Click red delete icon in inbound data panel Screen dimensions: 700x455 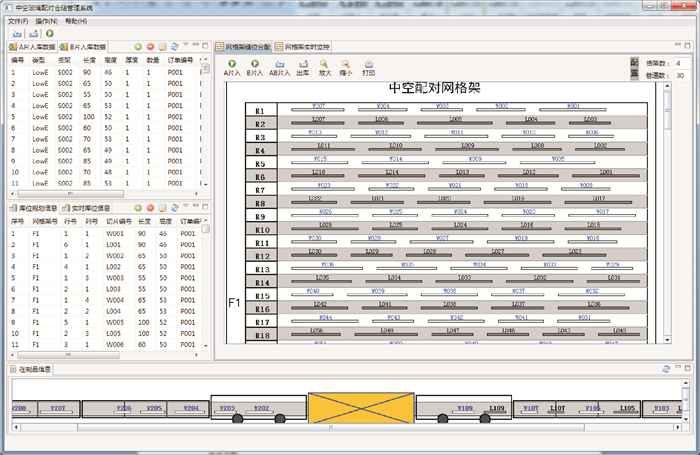tap(150, 47)
